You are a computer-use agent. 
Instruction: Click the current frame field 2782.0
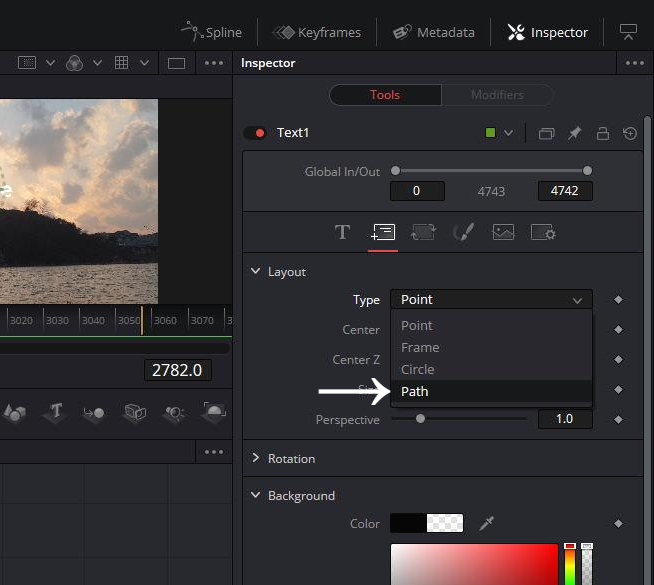tap(178, 370)
